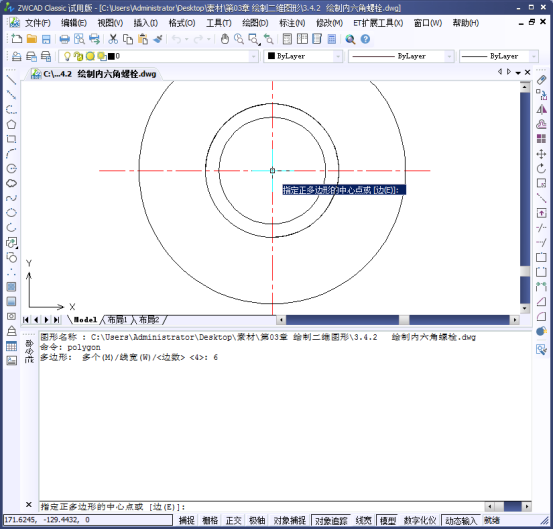Image resolution: width=554 pixels, height=529 pixels.
Task: Select the Polygon tool in draw toolbar
Action: (x=11, y=124)
